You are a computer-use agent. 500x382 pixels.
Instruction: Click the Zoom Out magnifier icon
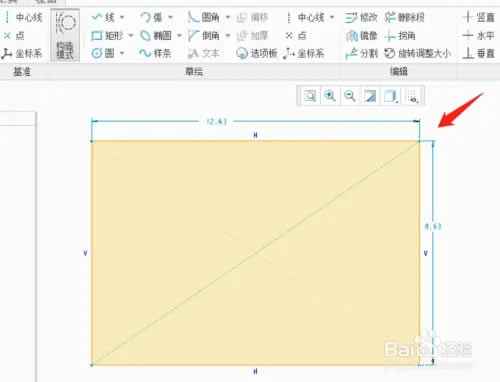(350, 96)
